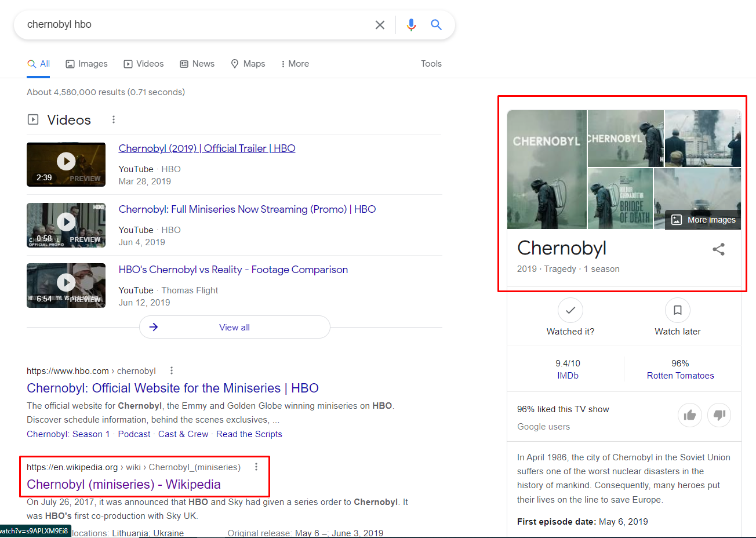Click View all videos button
The image size is (756, 538).
tap(235, 327)
